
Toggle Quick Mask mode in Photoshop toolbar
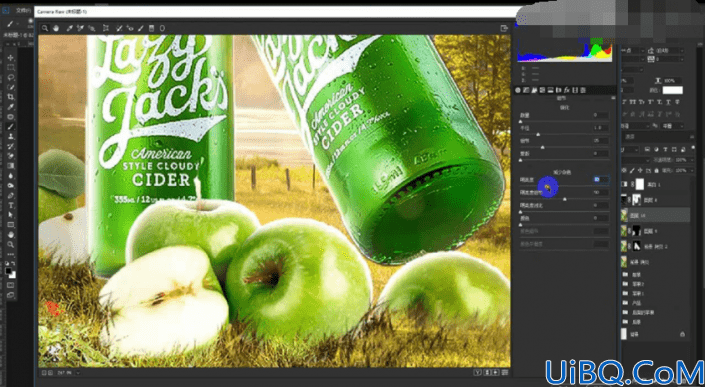(x=10, y=285)
